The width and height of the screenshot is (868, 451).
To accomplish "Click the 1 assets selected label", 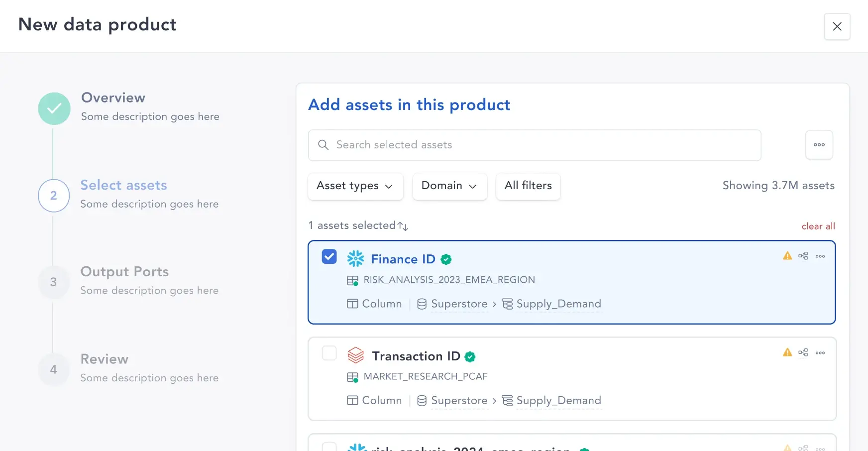I will [352, 225].
